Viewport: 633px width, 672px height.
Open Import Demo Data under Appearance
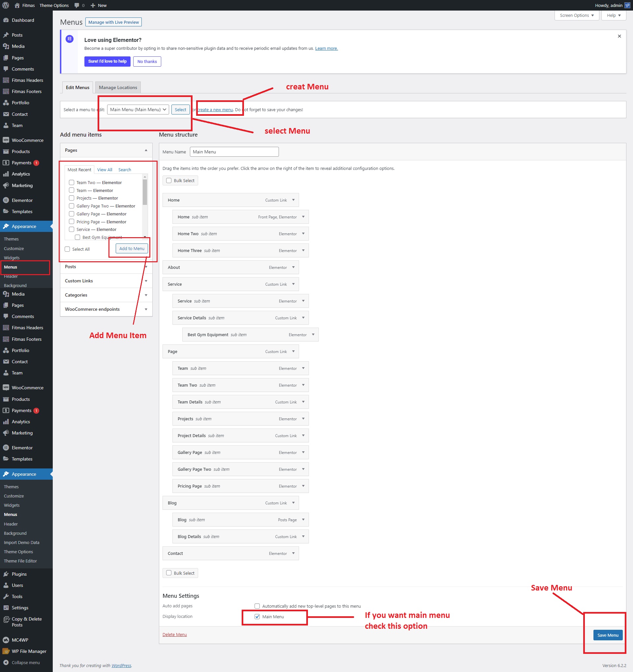click(x=22, y=543)
